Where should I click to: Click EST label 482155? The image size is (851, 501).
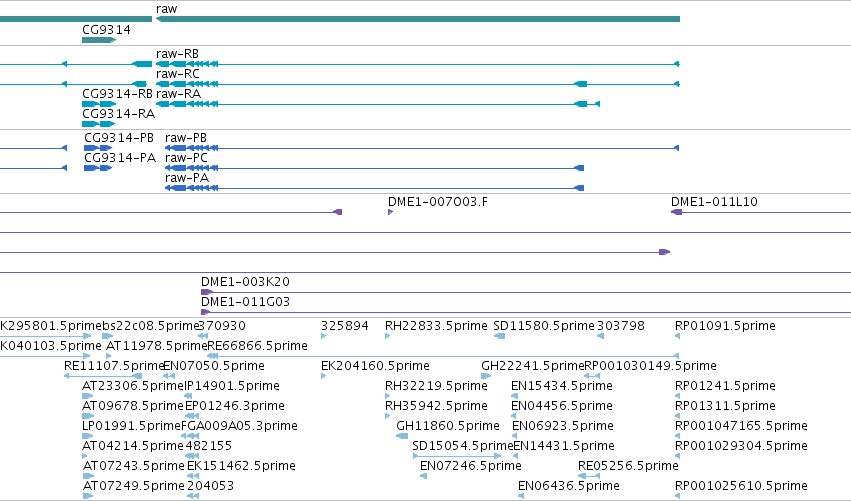tap(209, 446)
